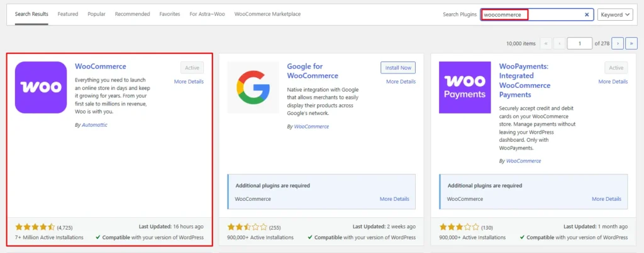Click the 10,000 items count text
Viewport: 644px width, 253px height.
[x=521, y=43]
